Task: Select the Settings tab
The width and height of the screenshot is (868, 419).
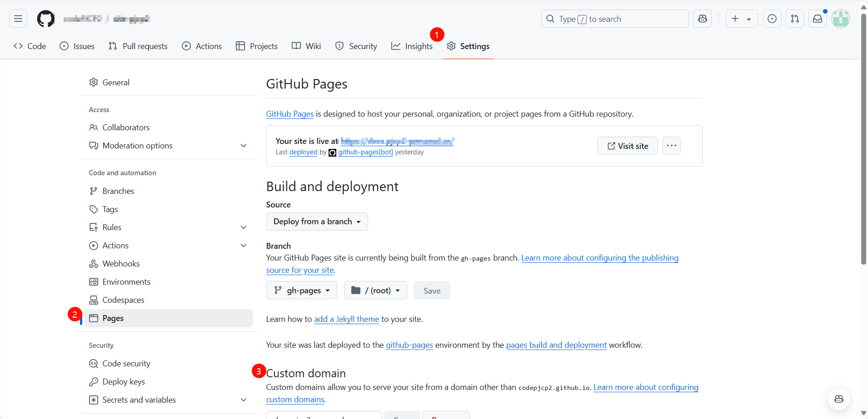Action: (x=468, y=46)
